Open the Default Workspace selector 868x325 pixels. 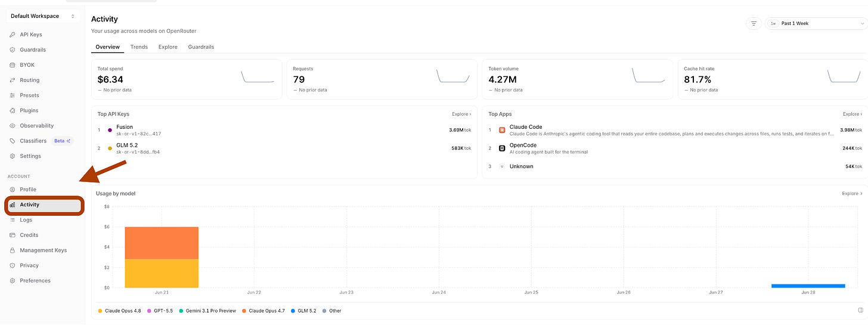pyautogui.click(x=42, y=16)
